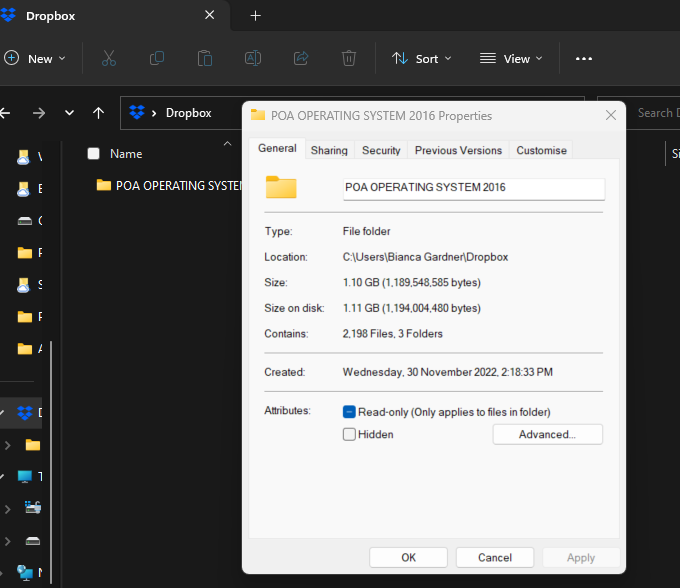Toggle the Read-only attribute checkbox
Screen dimensions: 680x588
click(x=350, y=412)
